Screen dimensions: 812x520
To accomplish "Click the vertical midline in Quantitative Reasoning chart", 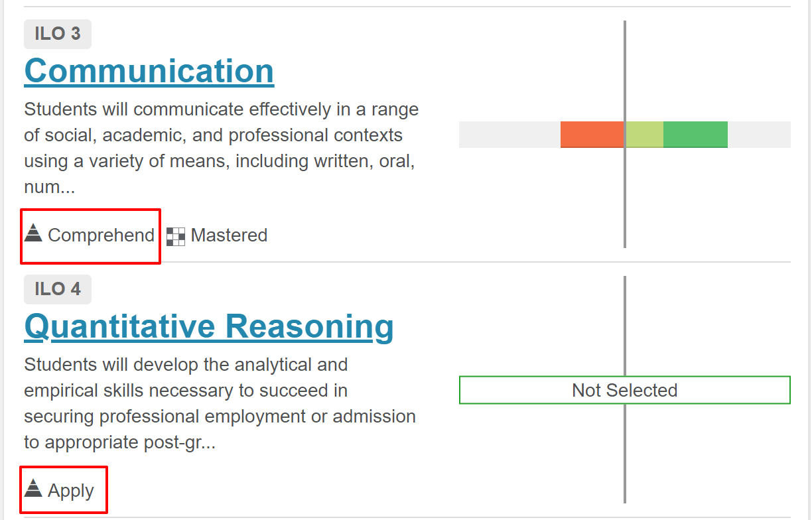I will click(x=625, y=325).
